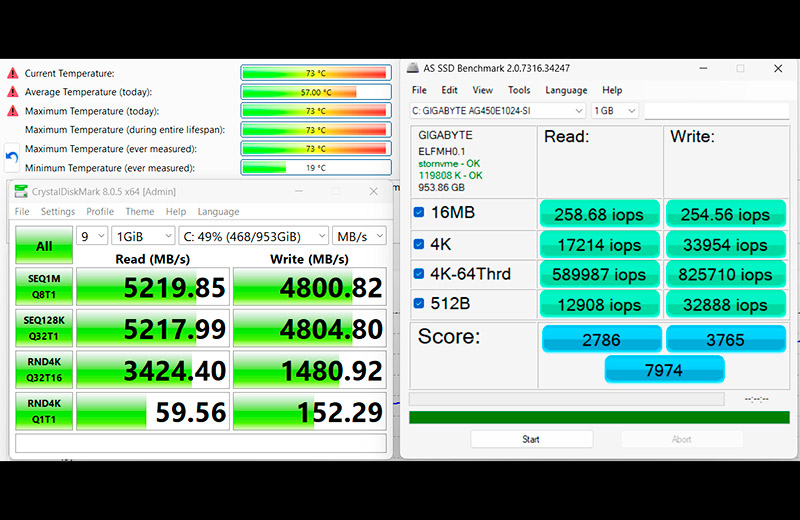Image resolution: width=800 pixels, height=520 pixels.
Task: Click the blue undo arrow icon
Action: pos(13,158)
